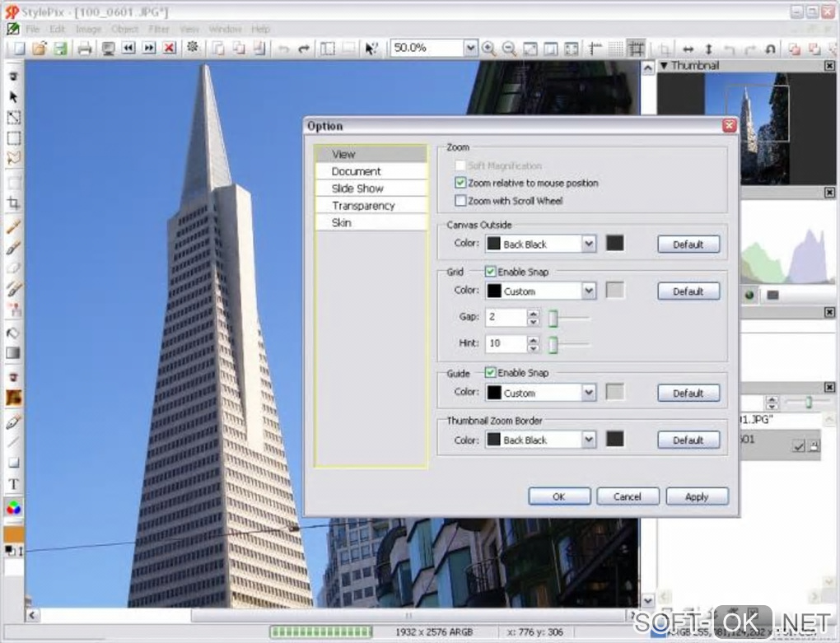Increase Grid Gap value with up arrow
The image size is (840, 643).
[533, 313]
